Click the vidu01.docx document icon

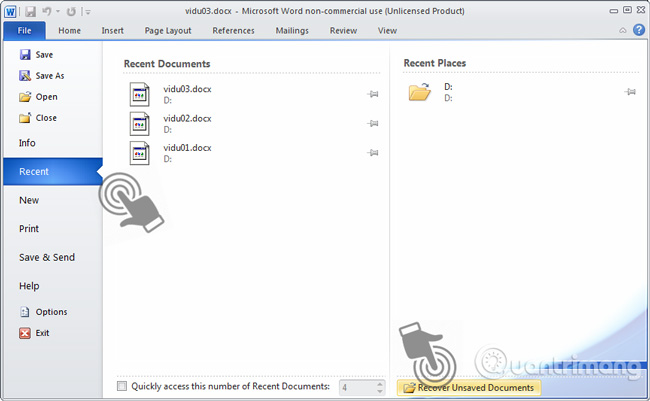[x=139, y=153]
